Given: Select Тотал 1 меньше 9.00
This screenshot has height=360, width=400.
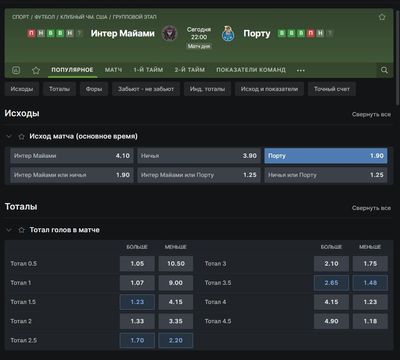Looking at the screenshot, I should coord(176,283).
